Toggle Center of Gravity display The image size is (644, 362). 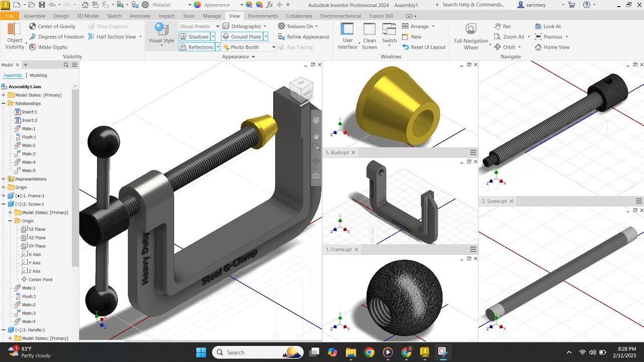[52, 26]
